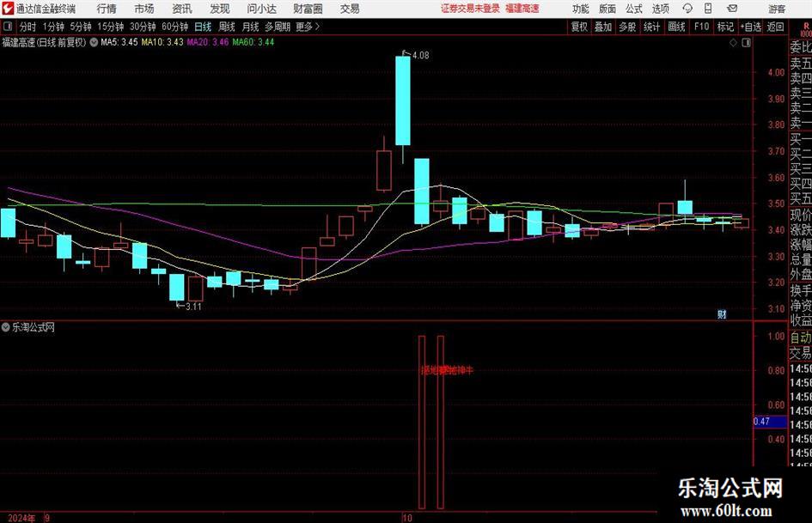Viewport: 812px width, 523px height.
Task: Switch to the 1分钟 period tab
Action: click(x=53, y=27)
